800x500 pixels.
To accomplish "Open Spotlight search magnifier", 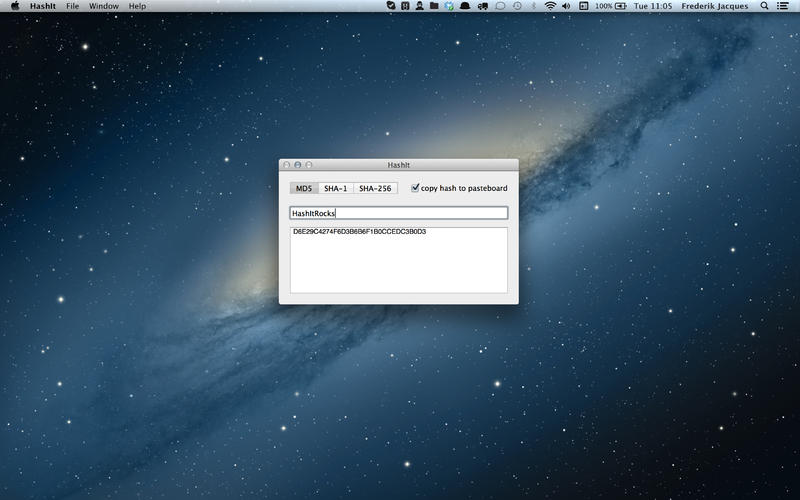I will [765, 6].
